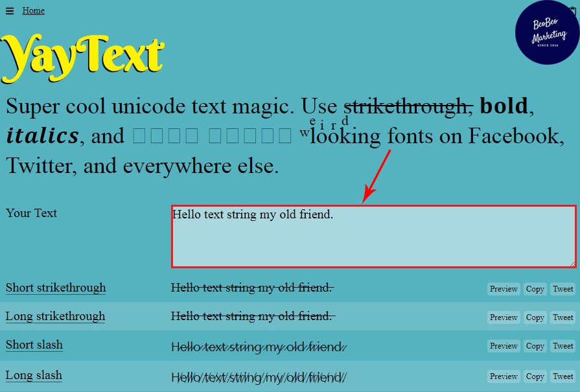Tweet the Long slash text
The width and height of the screenshot is (580, 392).
(x=563, y=376)
